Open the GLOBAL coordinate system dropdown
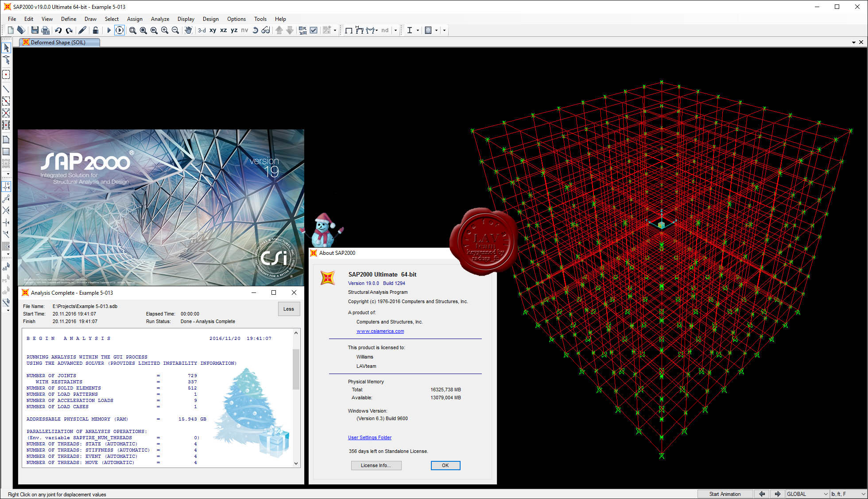Viewport: 868px width, 499px height. tap(807, 494)
